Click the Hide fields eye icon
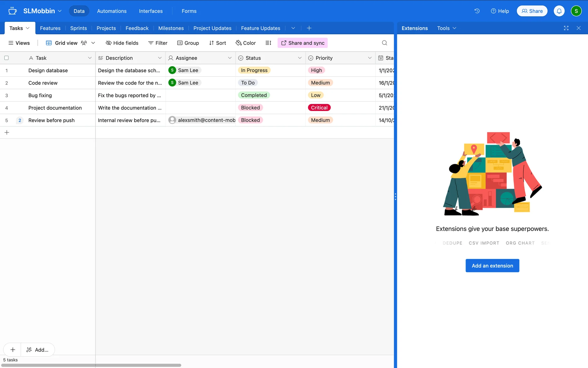The height and width of the screenshot is (368, 588). pos(108,43)
